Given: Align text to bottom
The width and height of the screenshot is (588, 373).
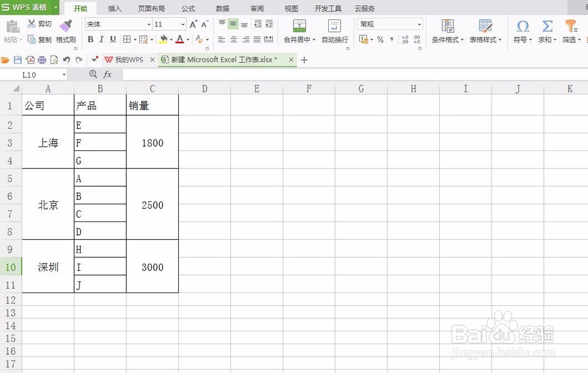Looking at the screenshot, I should [245, 24].
